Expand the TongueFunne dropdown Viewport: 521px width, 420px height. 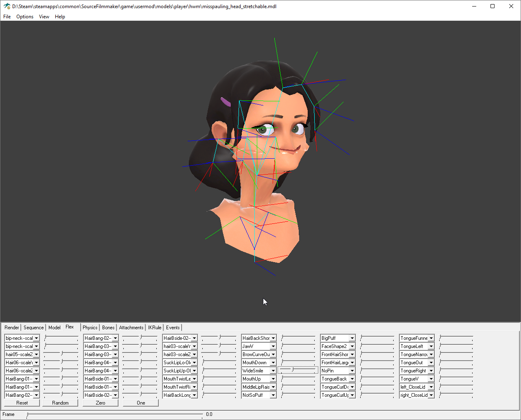(431, 338)
